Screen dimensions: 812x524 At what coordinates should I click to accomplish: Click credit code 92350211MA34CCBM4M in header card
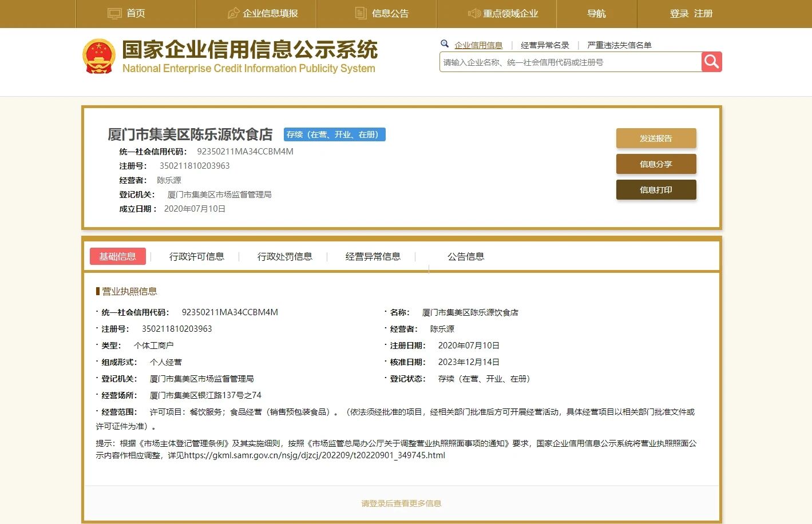point(245,152)
